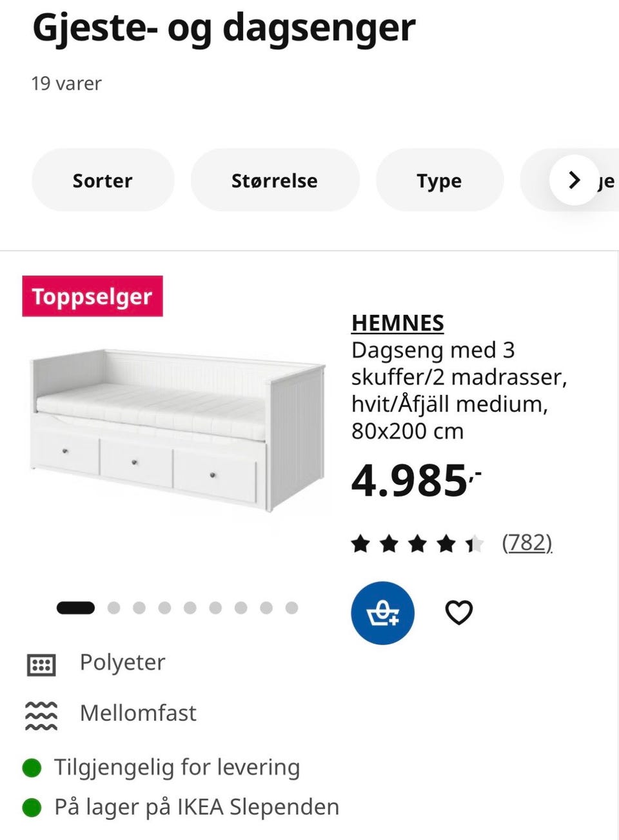This screenshot has height=840, width=619.
Task: Click the blue basket-plus purchase icon
Action: point(382,612)
